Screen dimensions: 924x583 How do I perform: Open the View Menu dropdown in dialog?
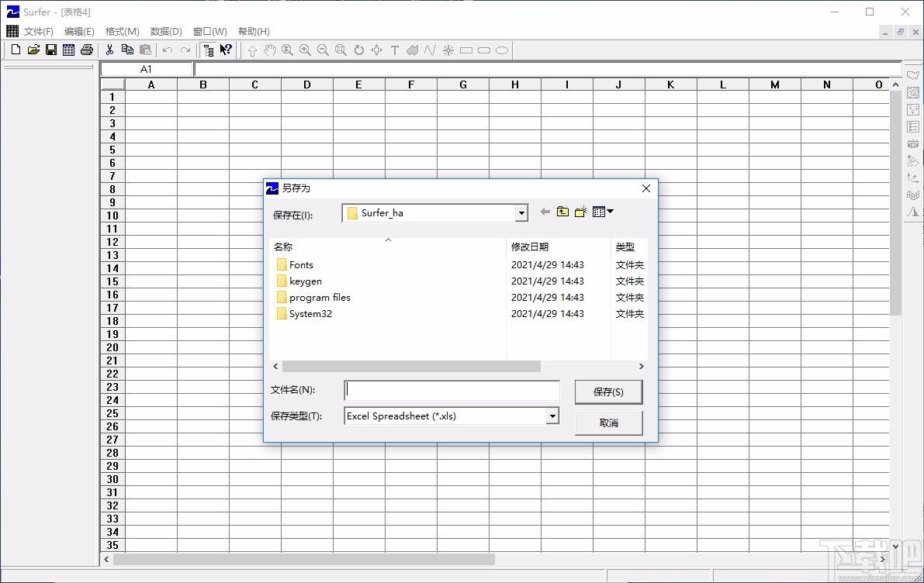click(x=603, y=212)
